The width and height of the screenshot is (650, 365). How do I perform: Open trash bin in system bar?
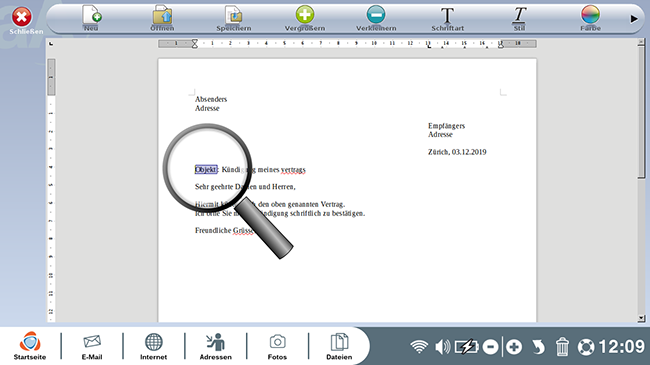[562, 347]
